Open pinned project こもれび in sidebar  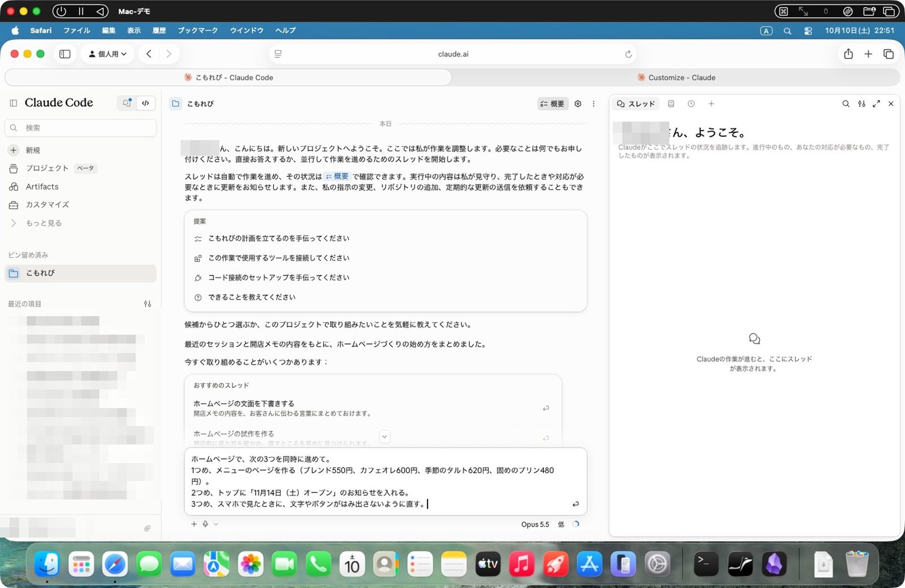pyautogui.click(x=80, y=273)
